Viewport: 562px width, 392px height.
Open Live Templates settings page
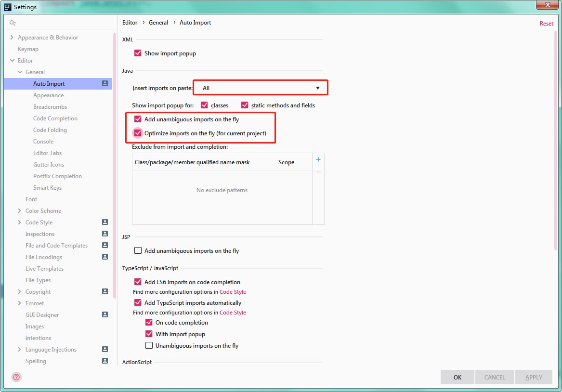[44, 268]
